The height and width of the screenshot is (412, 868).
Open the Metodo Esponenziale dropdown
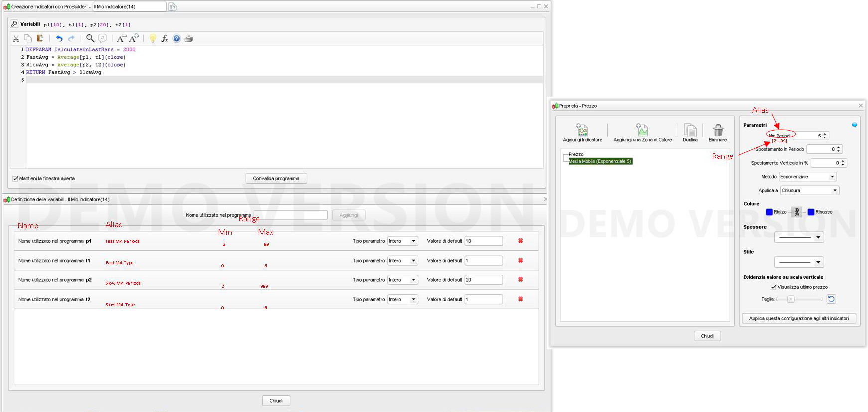point(808,177)
